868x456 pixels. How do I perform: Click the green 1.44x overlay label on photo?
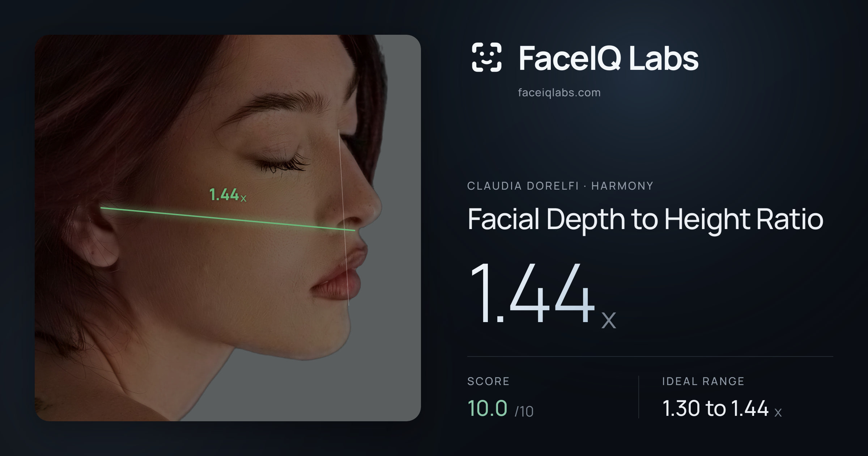pyautogui.click(x=228, y=195)
